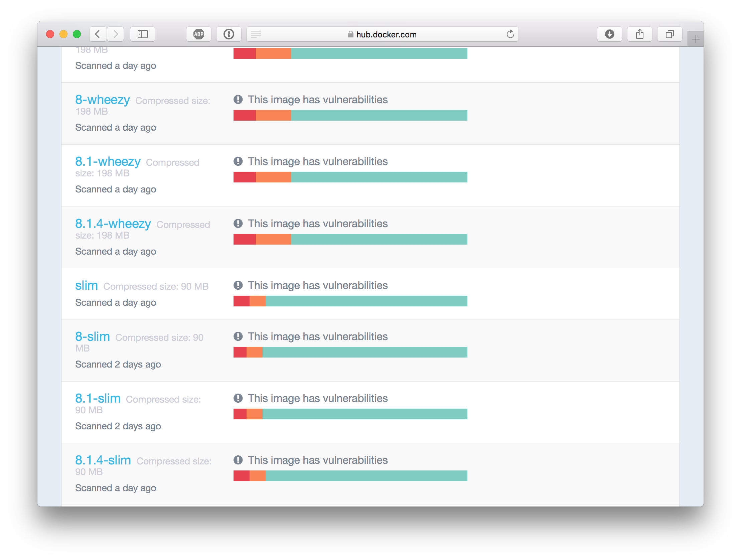Show the Downloads button

click(610, 34)
